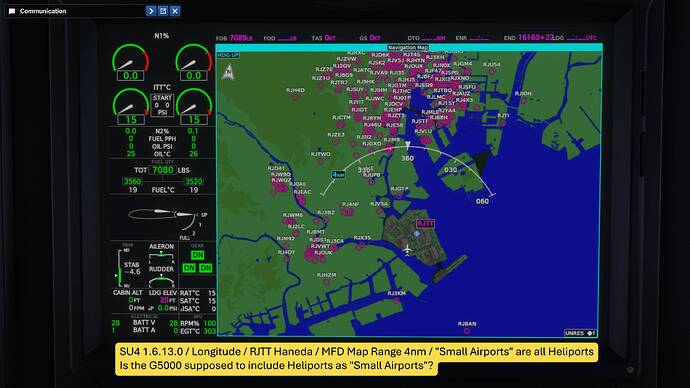Click the FOB 7089 LB readout
The width and height of the screenshot is (690, 388).
click(x=235, y=38)
